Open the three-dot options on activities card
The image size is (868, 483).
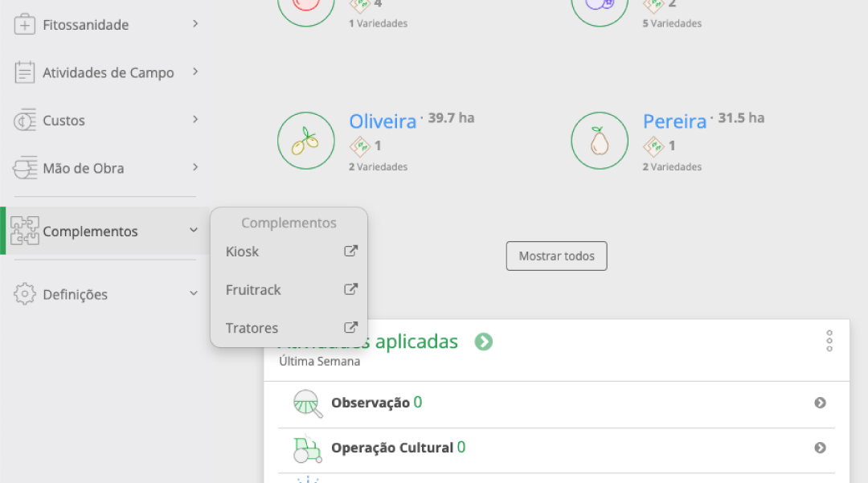(x=829, y=341)
